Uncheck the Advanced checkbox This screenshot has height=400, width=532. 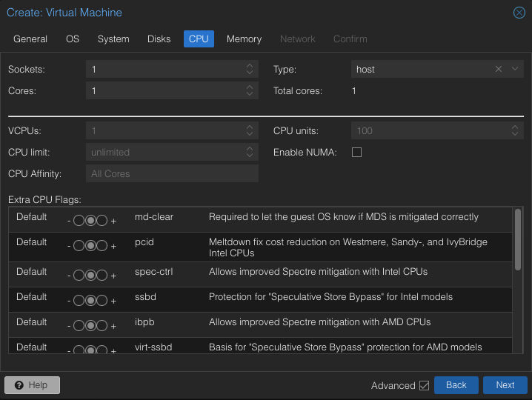pyautogui.click(x=424, y=385)
